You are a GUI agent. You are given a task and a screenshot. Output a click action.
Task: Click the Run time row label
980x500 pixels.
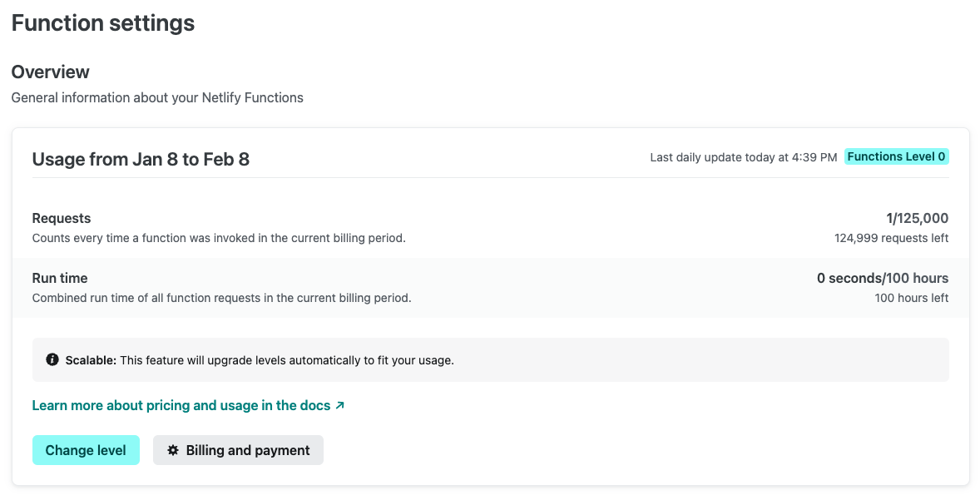60,278
